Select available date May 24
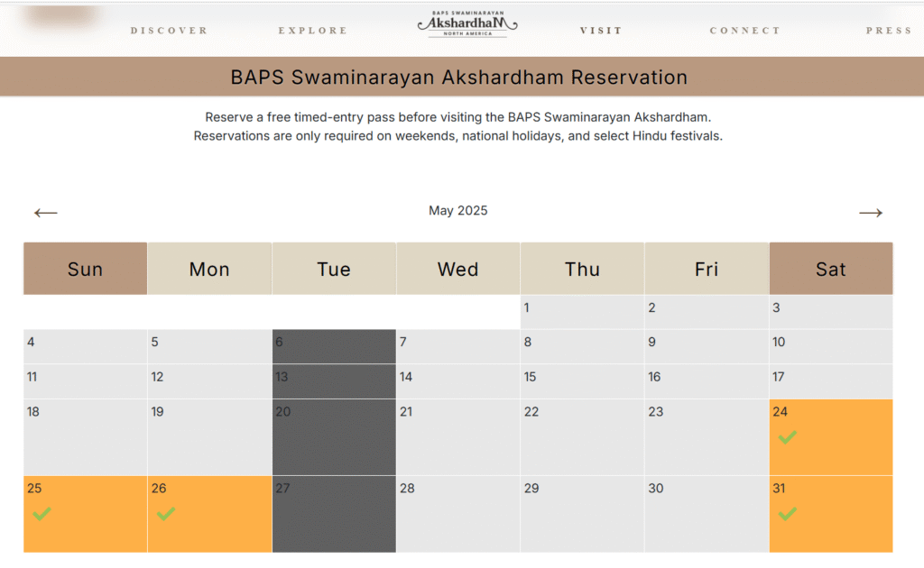The width and height of the screenshot is (924, 568). pyautogui.click(x=831, y=437)
